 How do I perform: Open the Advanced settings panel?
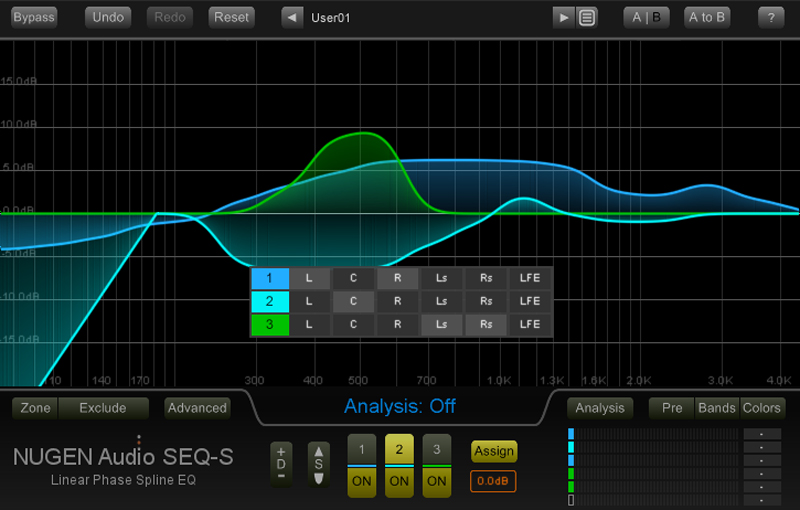click(x=197, y=408)
